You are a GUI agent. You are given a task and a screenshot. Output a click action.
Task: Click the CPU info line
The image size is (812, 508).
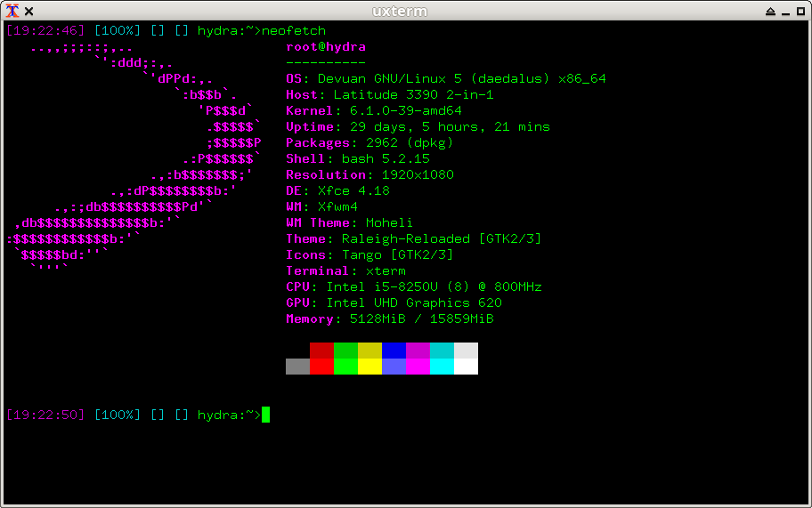(413, 287)
